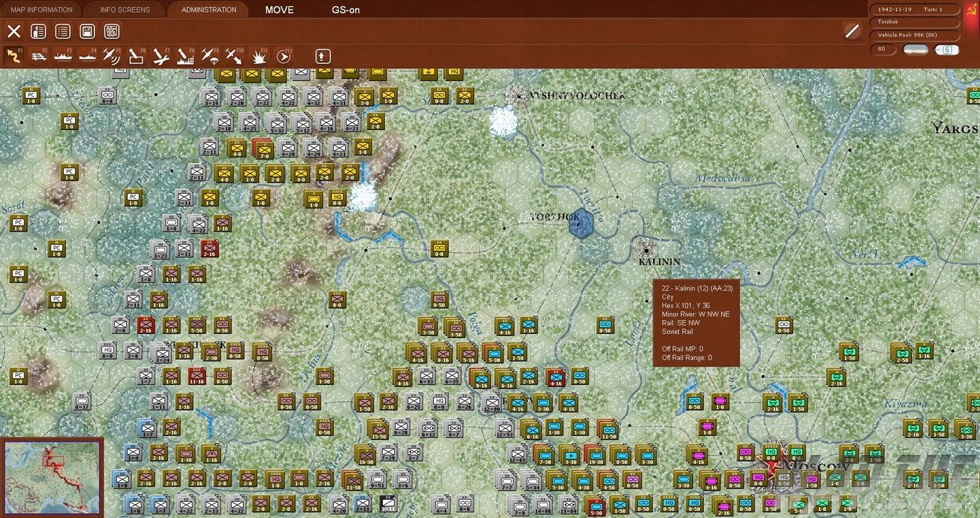Viewport: 980px width, 518px height.
Task: Select the unit counter marked 5-50
Action: click(x=197, y=325)
